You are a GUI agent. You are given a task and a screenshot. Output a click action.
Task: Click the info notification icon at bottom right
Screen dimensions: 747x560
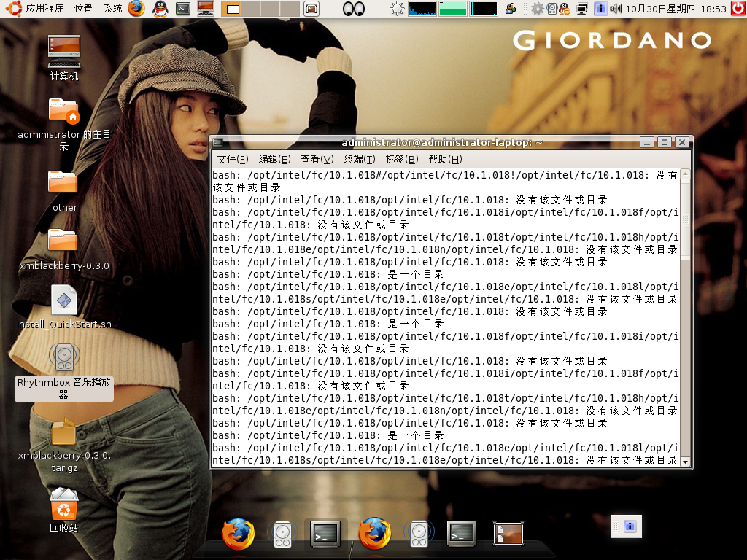click(630, 526)
